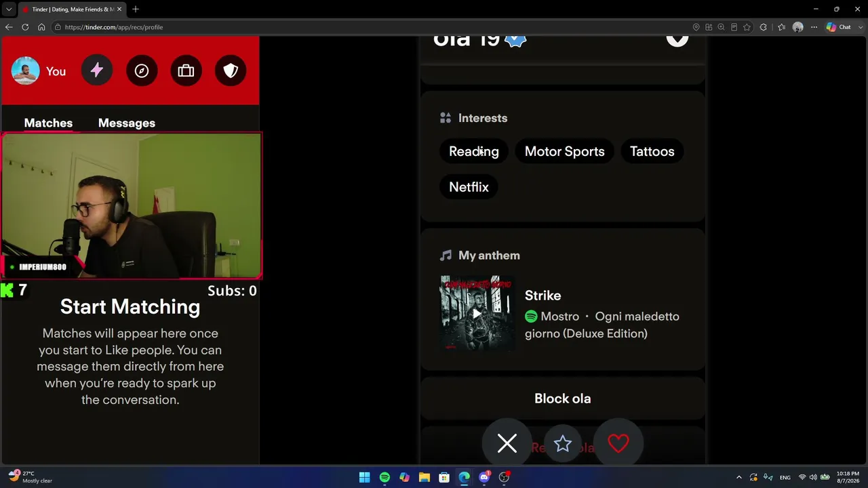Open Microsoft Store from the taskbar

(444, 477)
